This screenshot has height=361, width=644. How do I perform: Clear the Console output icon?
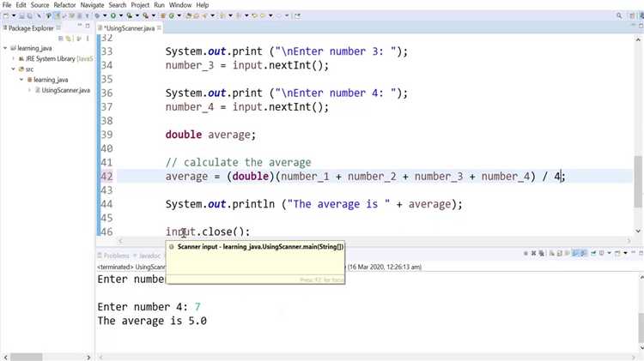551,253
